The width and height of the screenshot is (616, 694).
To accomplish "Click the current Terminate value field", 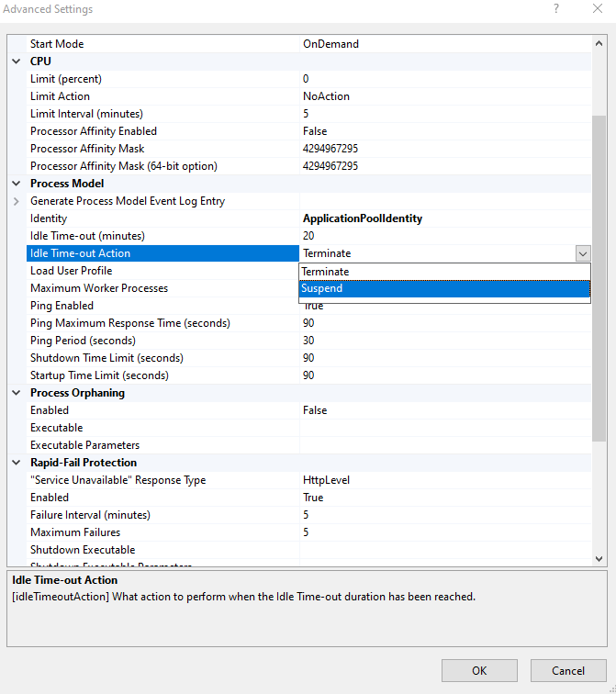I will coord(438,253).
